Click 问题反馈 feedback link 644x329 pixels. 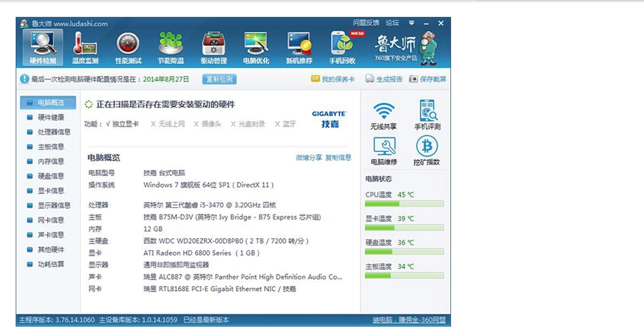366,23
